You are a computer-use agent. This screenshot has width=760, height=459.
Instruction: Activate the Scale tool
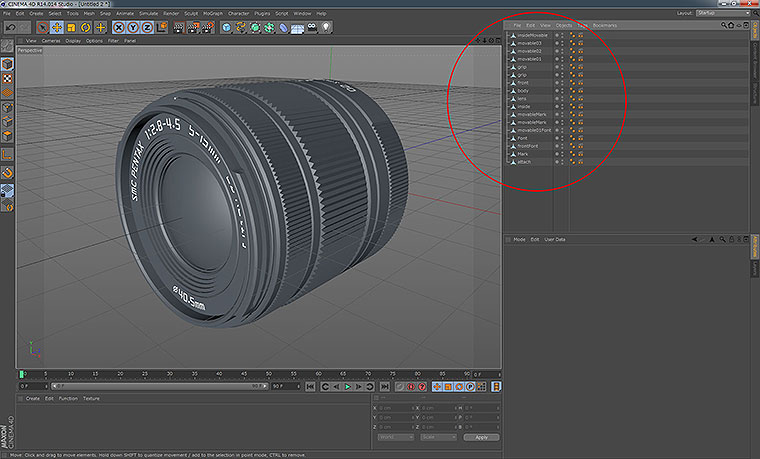(71, 28)
